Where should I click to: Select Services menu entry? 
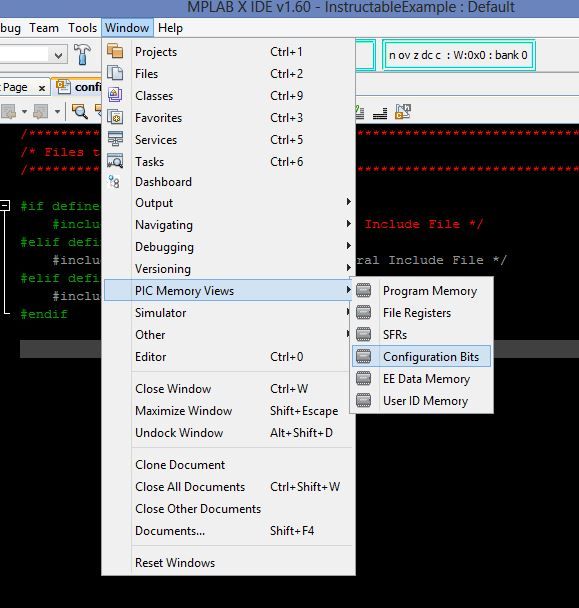click(229, 139)
